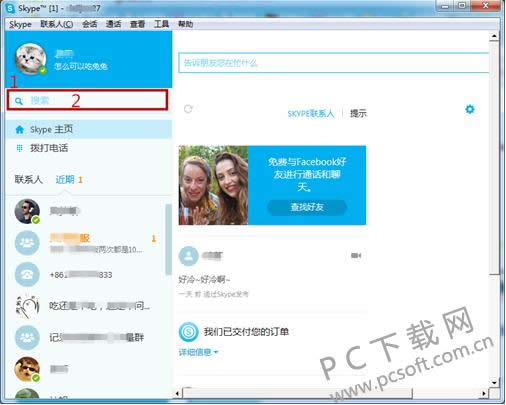
Task: Click the 拨打电话 dial pad icon
Action: pos(19,148)
